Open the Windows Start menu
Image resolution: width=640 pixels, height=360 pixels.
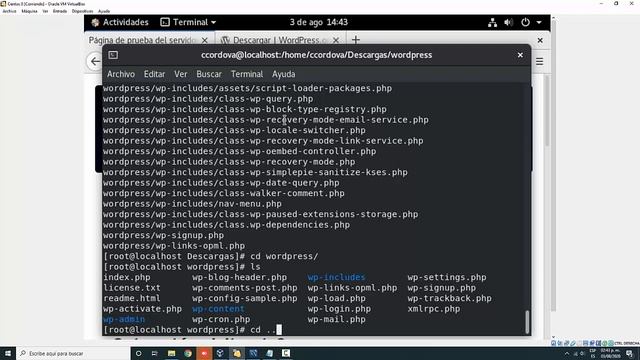[8, 353]
